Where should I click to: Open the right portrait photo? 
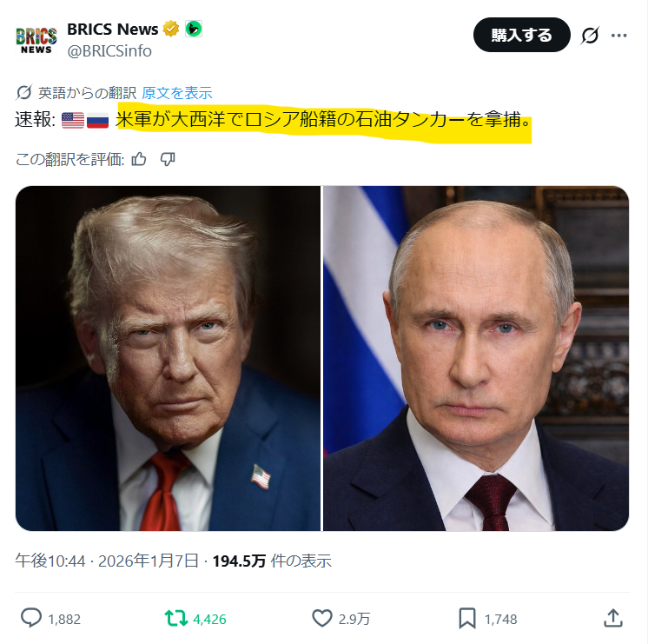point(476,358)
